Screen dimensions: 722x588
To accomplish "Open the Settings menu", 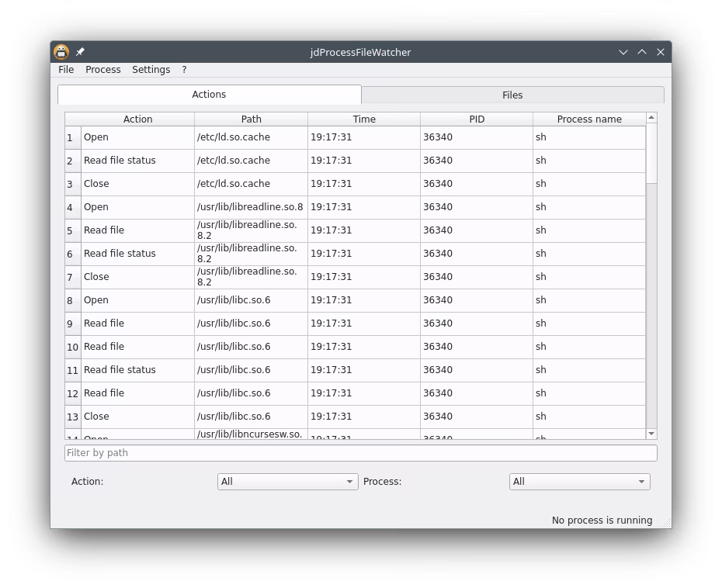I will coord(151,70).
